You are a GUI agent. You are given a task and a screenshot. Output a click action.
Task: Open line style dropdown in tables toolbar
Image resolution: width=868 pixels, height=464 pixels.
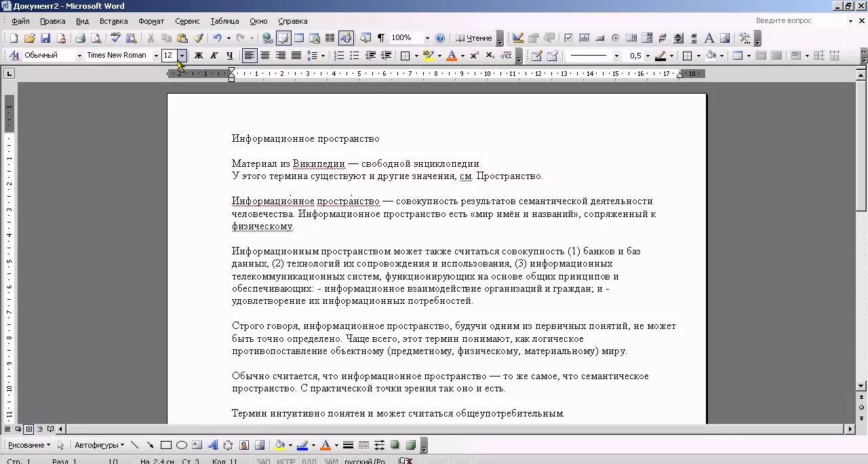click(616, 56)
